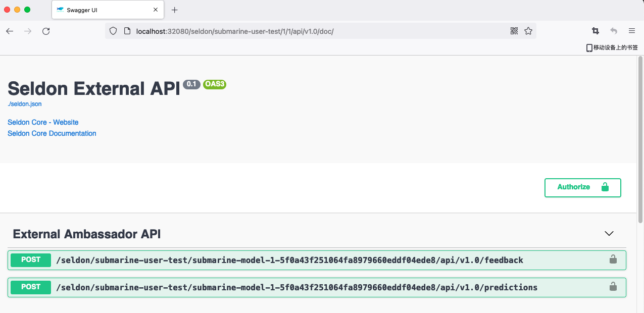Open Seldon Core - Website link
The height and width of the screenshot is (313, 644).
click(x=43, y=122)
